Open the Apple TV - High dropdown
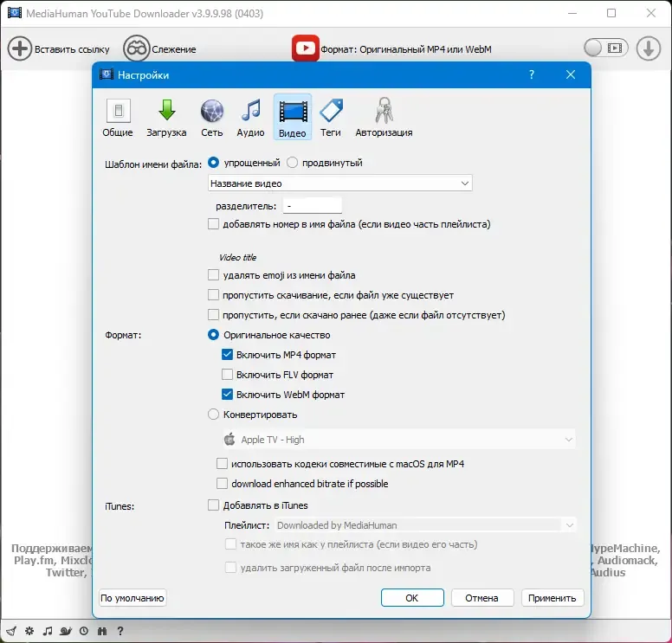 point(399,440)
